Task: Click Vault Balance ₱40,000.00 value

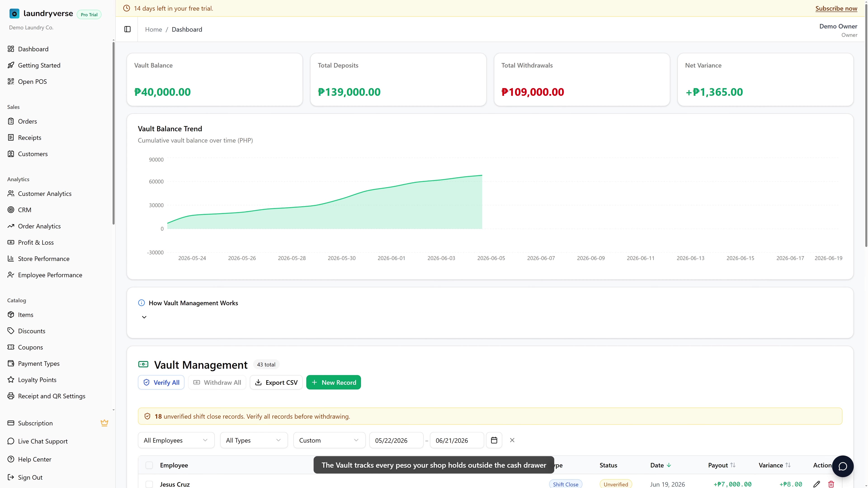Action: click(x=163, y=92)
